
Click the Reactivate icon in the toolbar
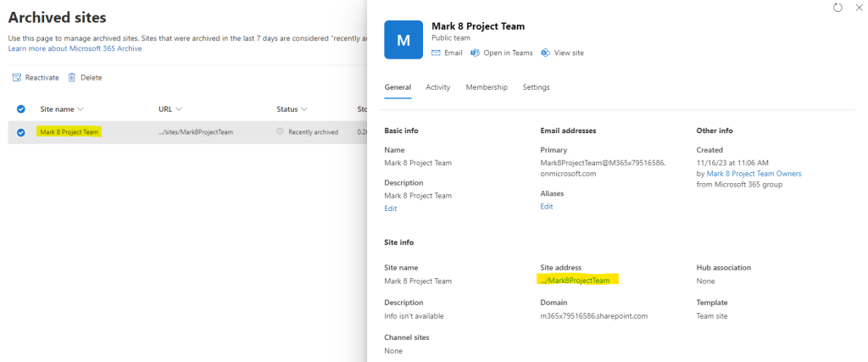(17, 77)
